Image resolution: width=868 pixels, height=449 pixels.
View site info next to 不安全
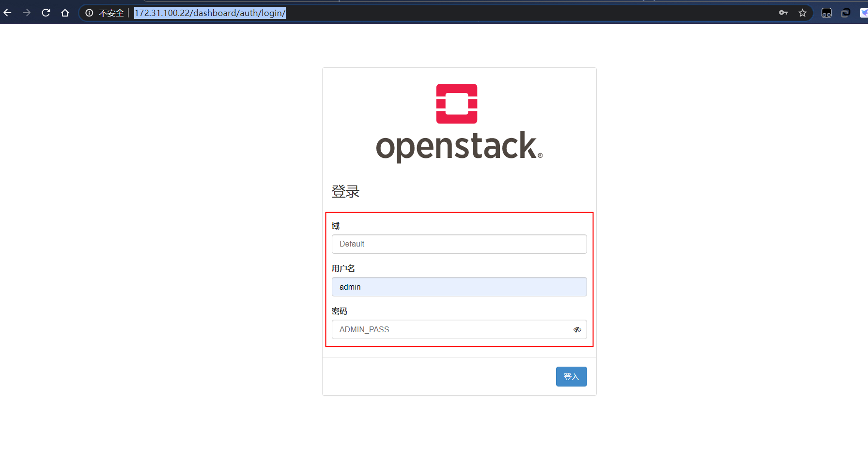pyautogui.click(x=89, y=13)
